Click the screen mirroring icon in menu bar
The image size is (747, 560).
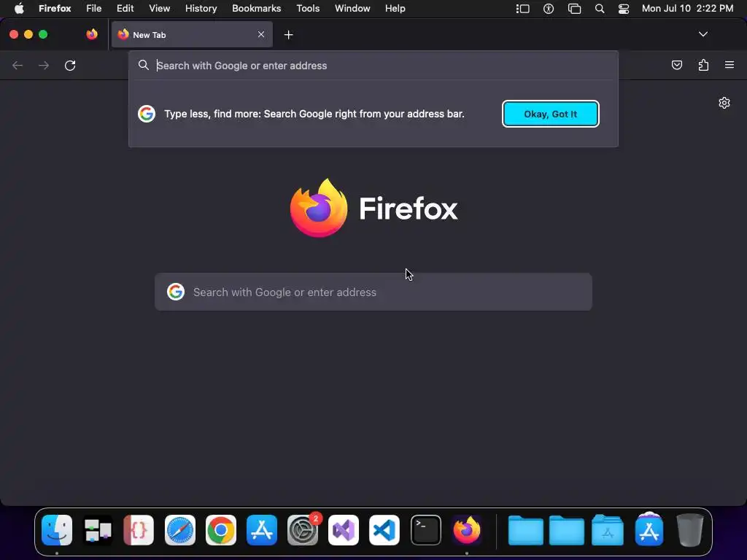[x=575, y=9]
